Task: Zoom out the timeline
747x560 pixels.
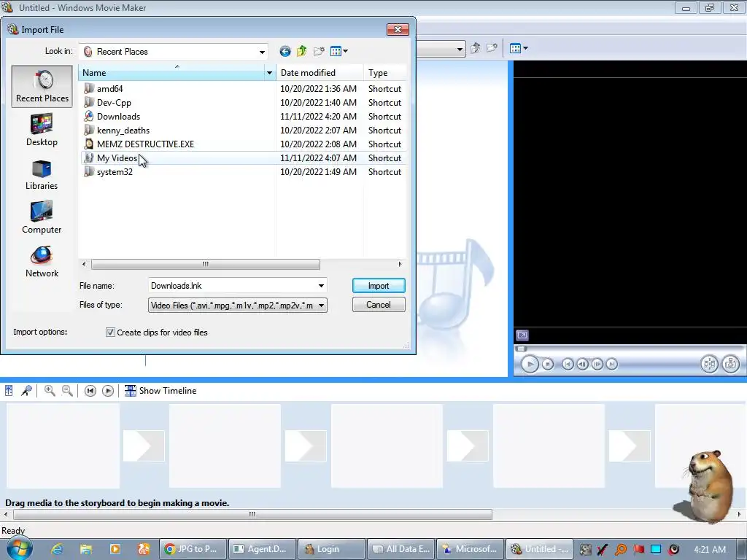Action: click(67, 391)
